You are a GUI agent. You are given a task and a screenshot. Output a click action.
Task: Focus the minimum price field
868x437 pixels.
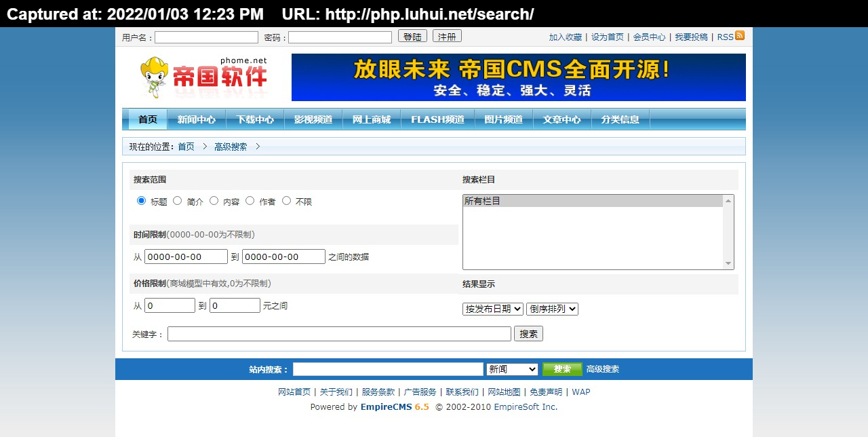point(170,305)
